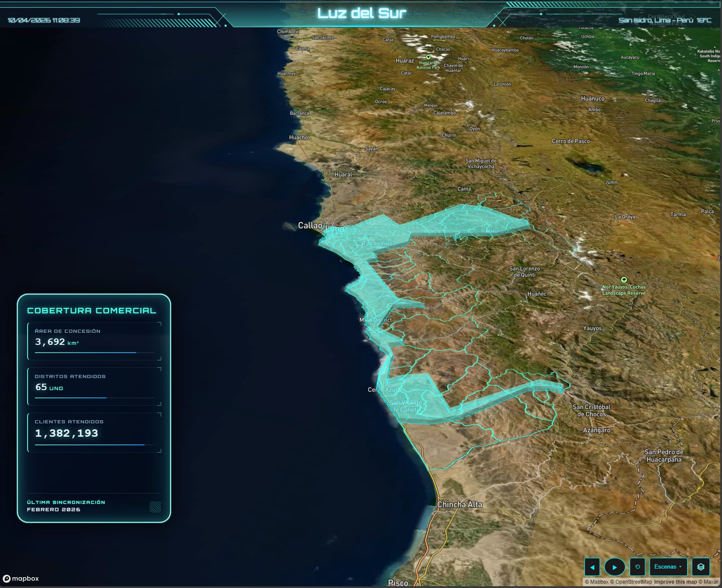This screenshot has height=588, width=722.
Task: Click the Mapbox logo
Action: pos(21,579)
